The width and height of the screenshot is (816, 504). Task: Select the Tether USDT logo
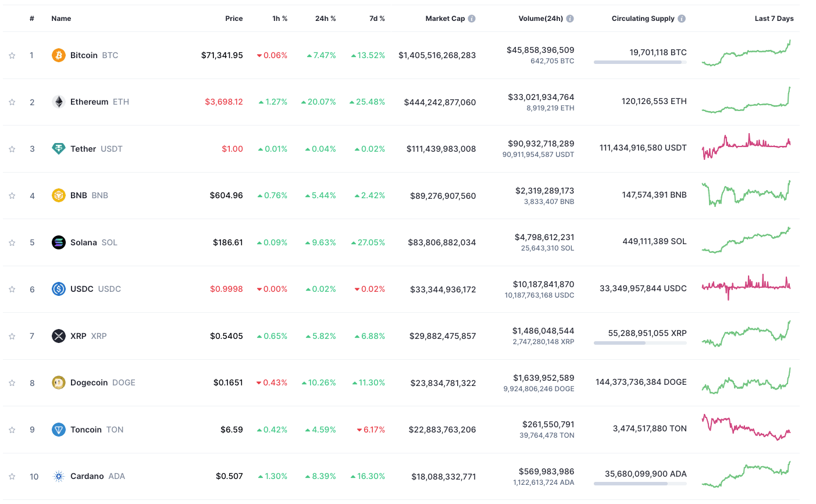pyautogui.click(x=58, y=149)
